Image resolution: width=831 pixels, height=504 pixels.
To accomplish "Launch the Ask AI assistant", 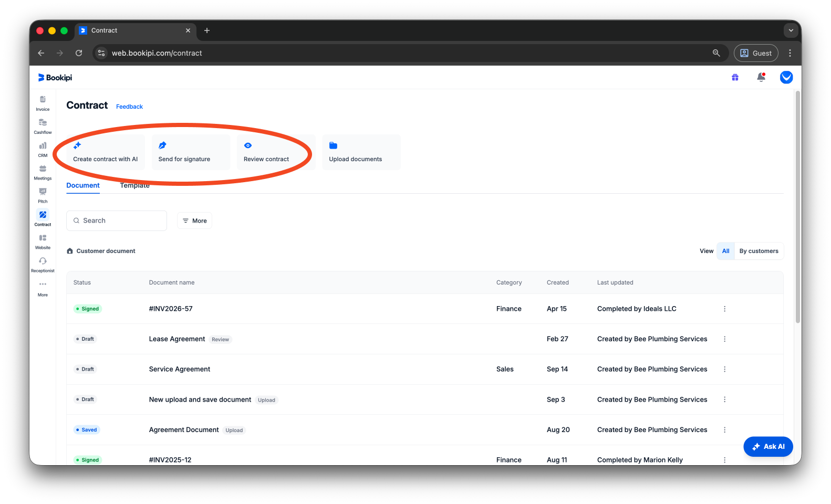I will [x=768, y=447].
